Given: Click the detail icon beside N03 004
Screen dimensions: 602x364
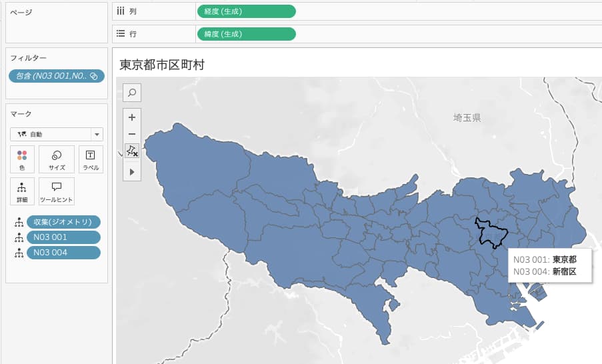Looking at the screenshot, I should click(x=19, y=253).
